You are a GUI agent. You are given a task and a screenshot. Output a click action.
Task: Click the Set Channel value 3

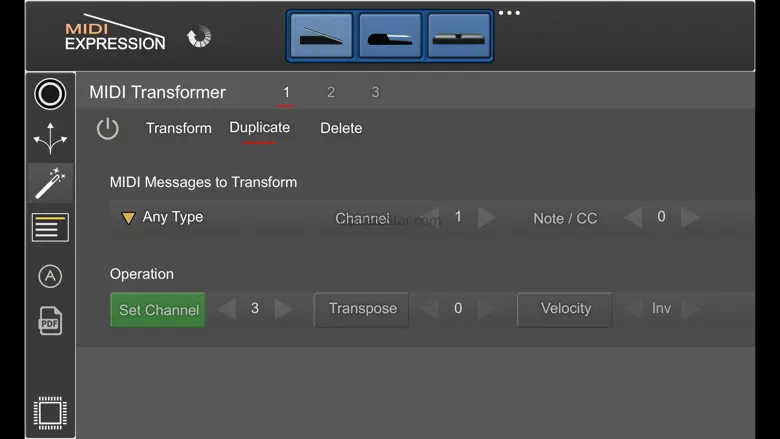[255, 308]
